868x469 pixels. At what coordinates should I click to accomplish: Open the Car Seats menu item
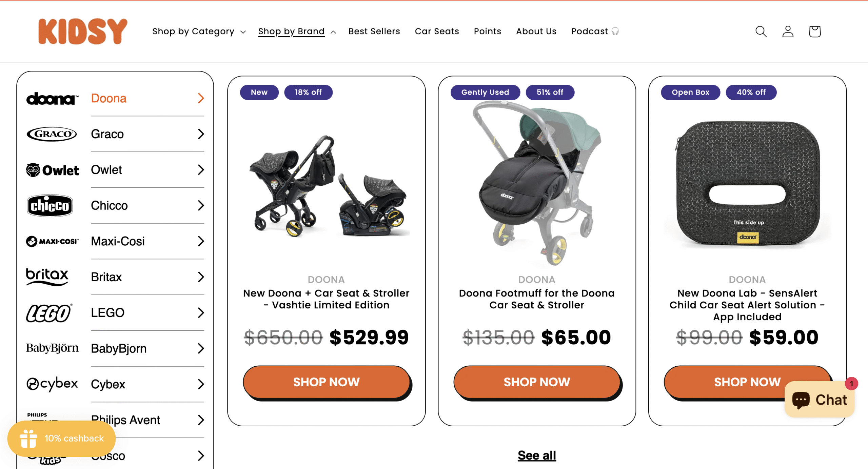(437, 32)
